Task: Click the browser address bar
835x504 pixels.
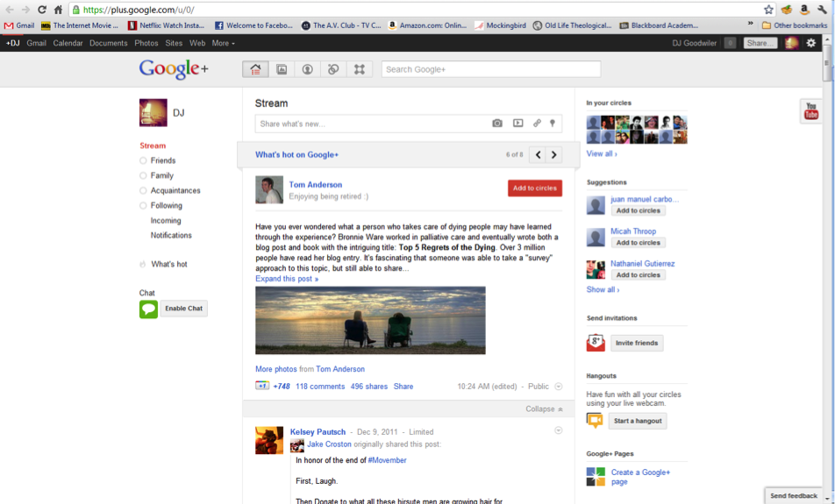Action: [x=416, y=10]
